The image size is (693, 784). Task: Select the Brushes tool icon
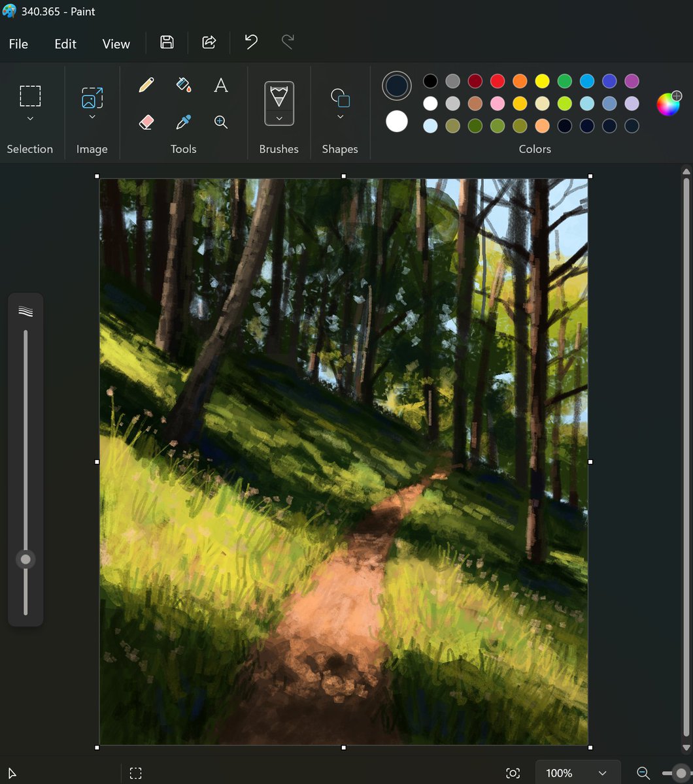[279, 96]
